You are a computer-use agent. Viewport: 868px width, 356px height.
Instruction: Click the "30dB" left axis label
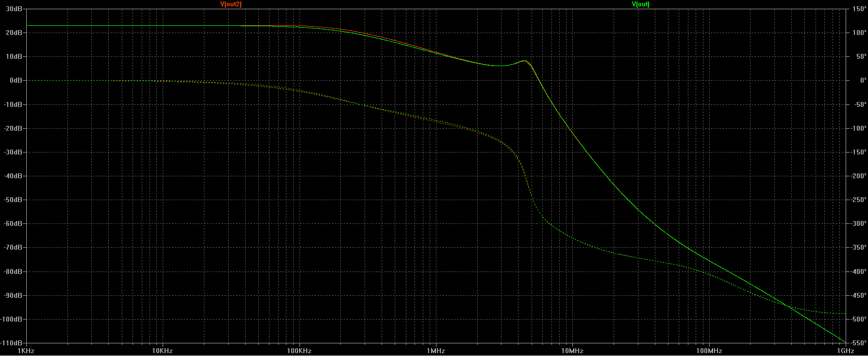14,9
